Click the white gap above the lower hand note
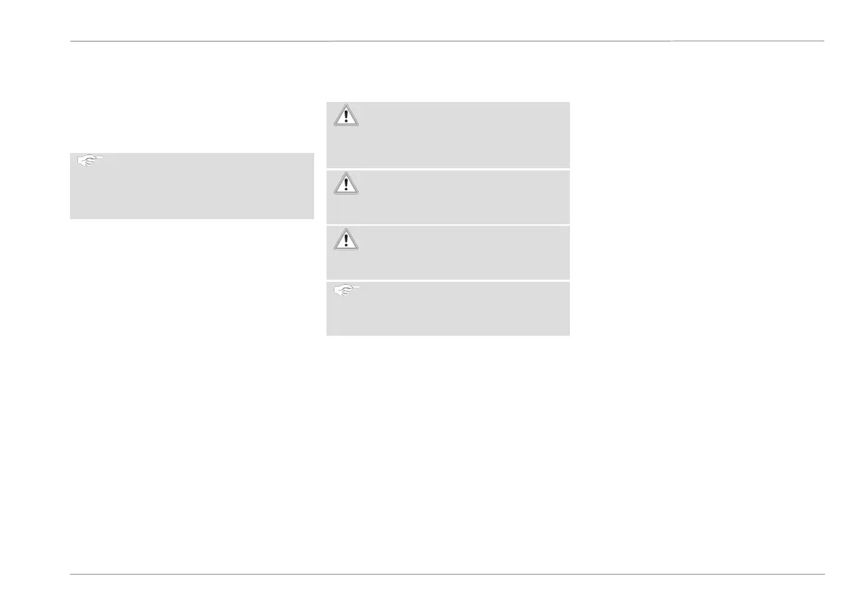Screen dimensions: 868x611 point(447,281)
